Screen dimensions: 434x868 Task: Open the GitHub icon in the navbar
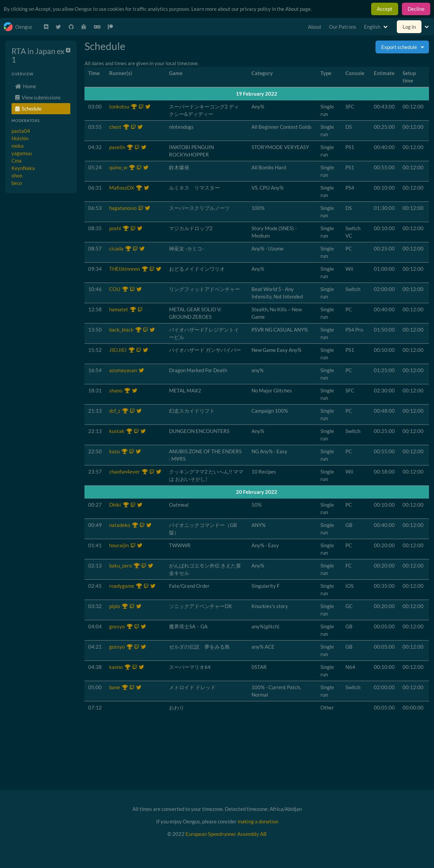[71, 27]
